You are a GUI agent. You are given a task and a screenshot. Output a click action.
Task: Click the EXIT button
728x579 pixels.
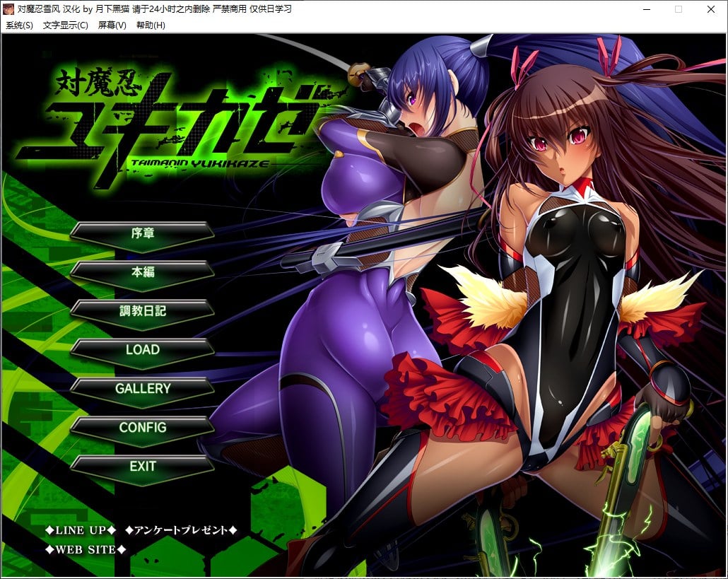(x=143, y=467)
